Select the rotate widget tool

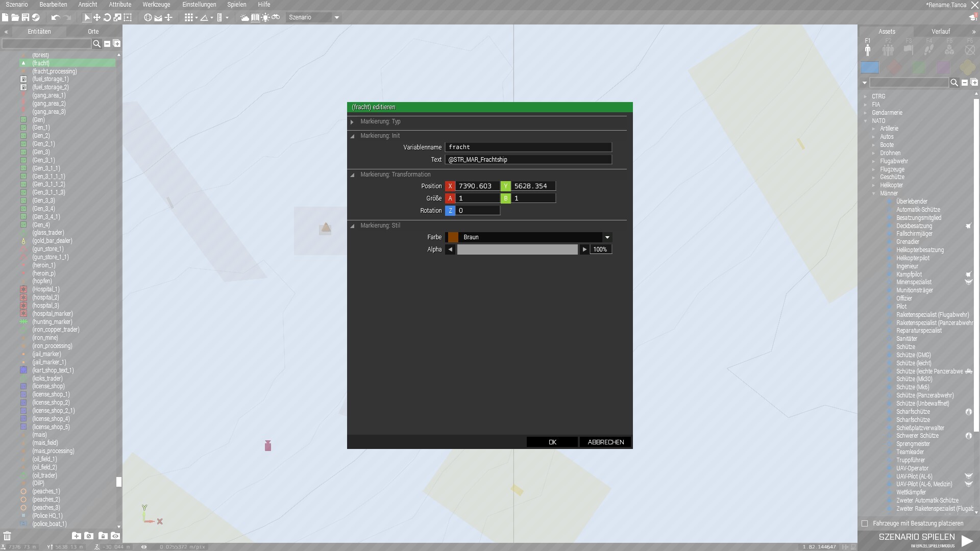107,17
